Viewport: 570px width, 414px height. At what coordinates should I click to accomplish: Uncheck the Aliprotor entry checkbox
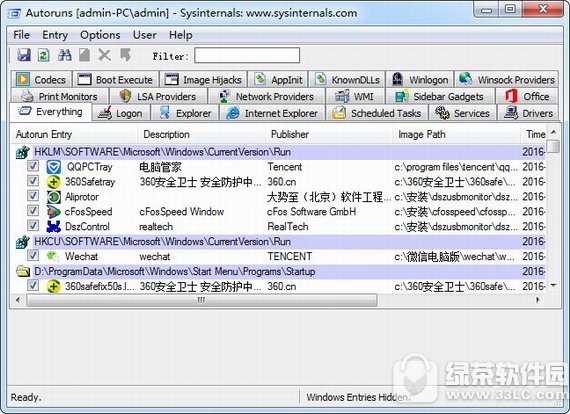(33, 196)
